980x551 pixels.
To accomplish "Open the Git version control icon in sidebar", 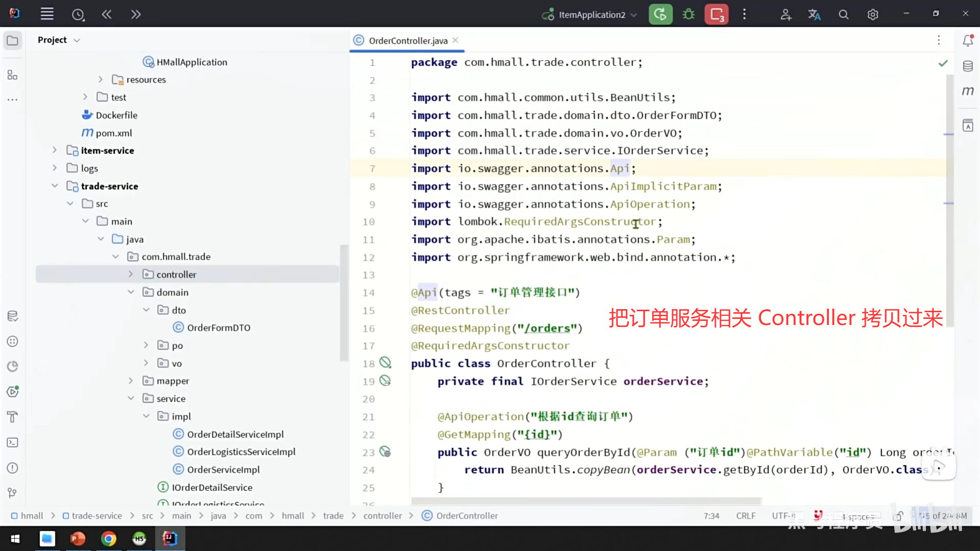I will [x=13, y=493].
